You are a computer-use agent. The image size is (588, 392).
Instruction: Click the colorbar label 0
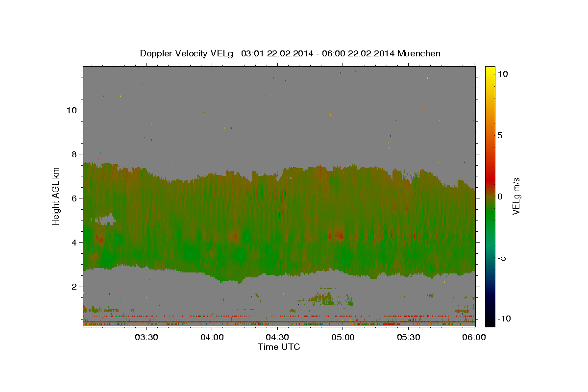click(501, 196)
